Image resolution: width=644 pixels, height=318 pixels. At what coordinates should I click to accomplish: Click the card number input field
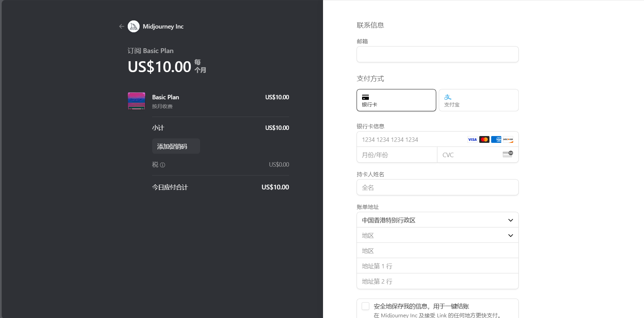click(x=411, y=139)
